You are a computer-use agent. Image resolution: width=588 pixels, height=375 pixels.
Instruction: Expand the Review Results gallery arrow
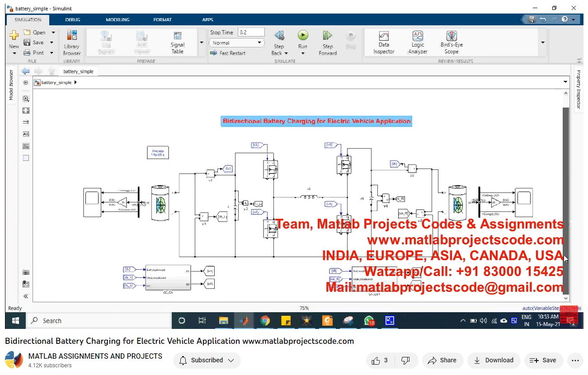point(543,42)
